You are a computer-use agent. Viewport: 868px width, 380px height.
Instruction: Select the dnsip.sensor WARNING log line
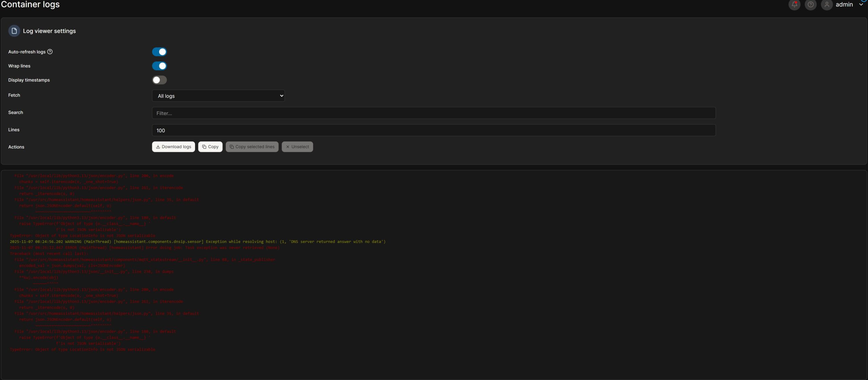pyautogui.click(x=197, y=242)
